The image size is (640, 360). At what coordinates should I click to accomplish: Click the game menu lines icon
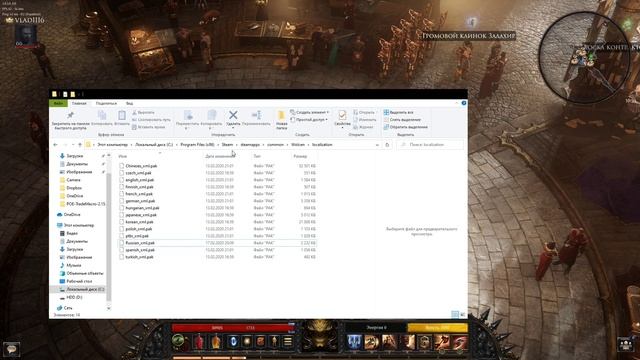(x=288, y=341)
